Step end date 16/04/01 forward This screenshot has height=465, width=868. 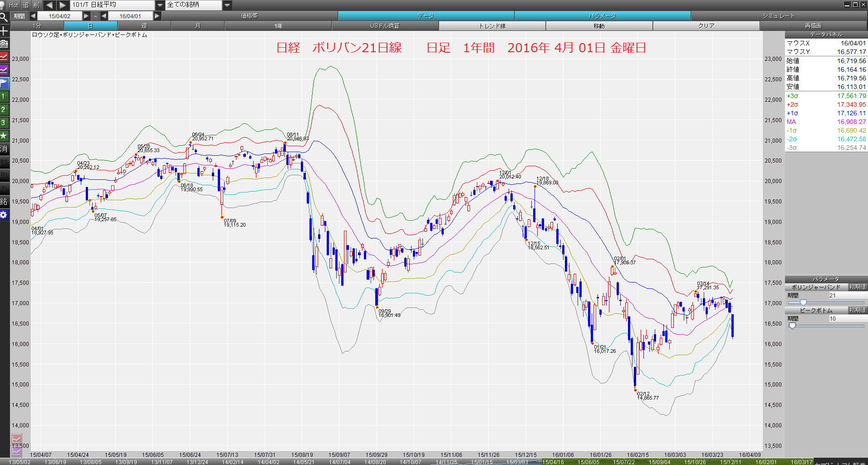click(157, 16)
